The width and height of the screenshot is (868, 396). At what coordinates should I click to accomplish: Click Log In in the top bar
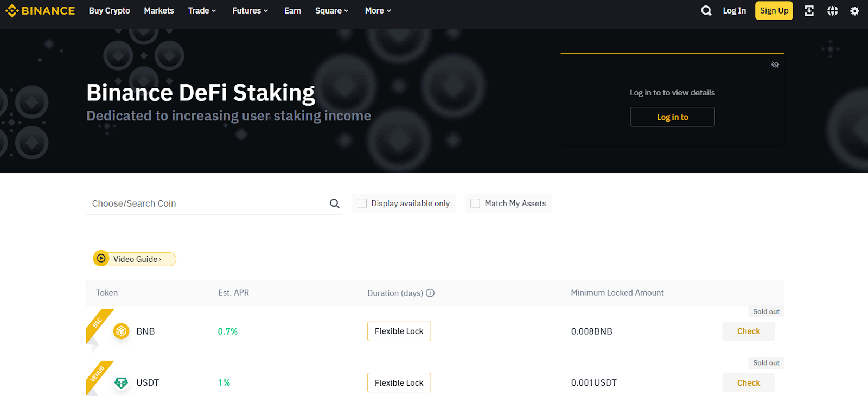(734, 11)
